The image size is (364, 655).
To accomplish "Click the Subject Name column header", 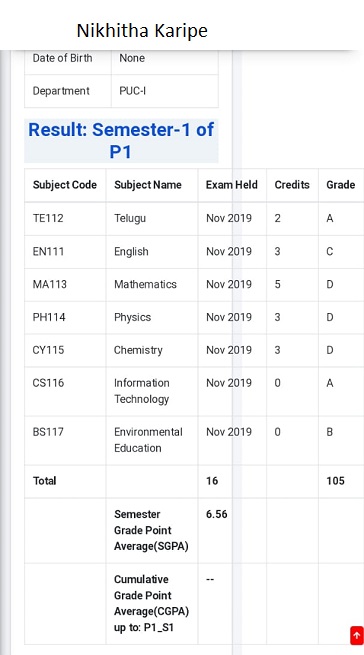I will 148,185.
